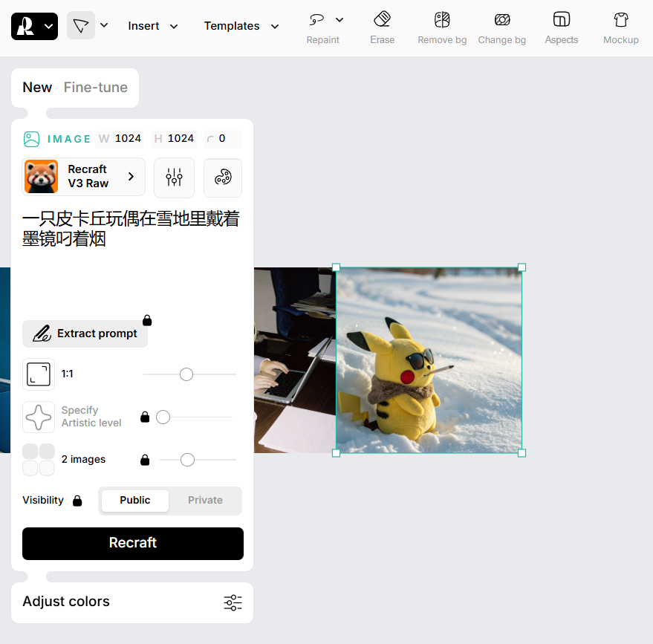This screenshot has width=653, height=644.
Task: Click the 1:1 aspect ratio icon
Action: point(39,374)
